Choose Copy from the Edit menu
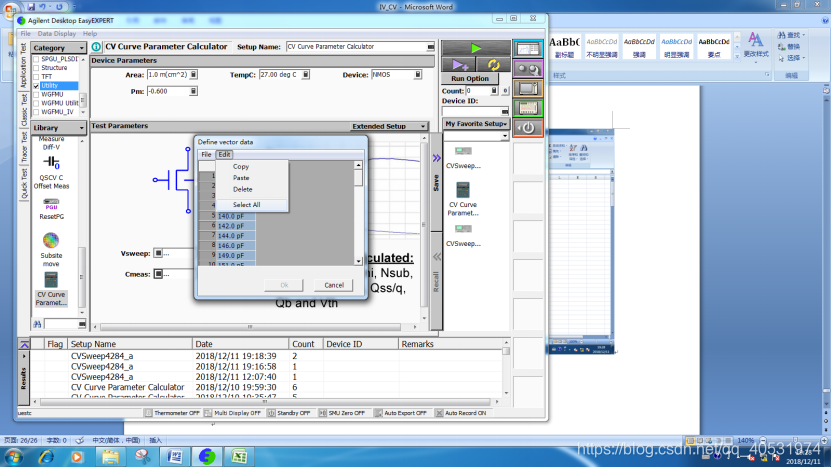 click(x=241, y=166)
